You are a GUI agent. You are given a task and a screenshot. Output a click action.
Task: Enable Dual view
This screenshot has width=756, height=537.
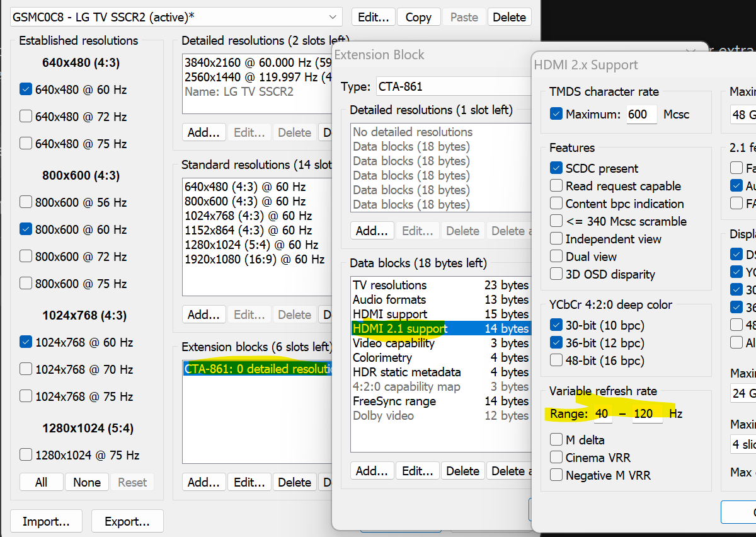(556, 257)
